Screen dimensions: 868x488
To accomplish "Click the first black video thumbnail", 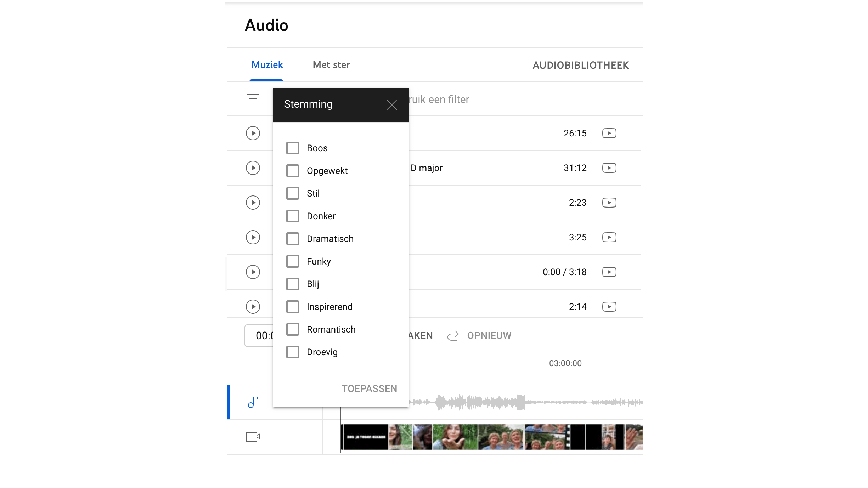I will pos(365,437).
